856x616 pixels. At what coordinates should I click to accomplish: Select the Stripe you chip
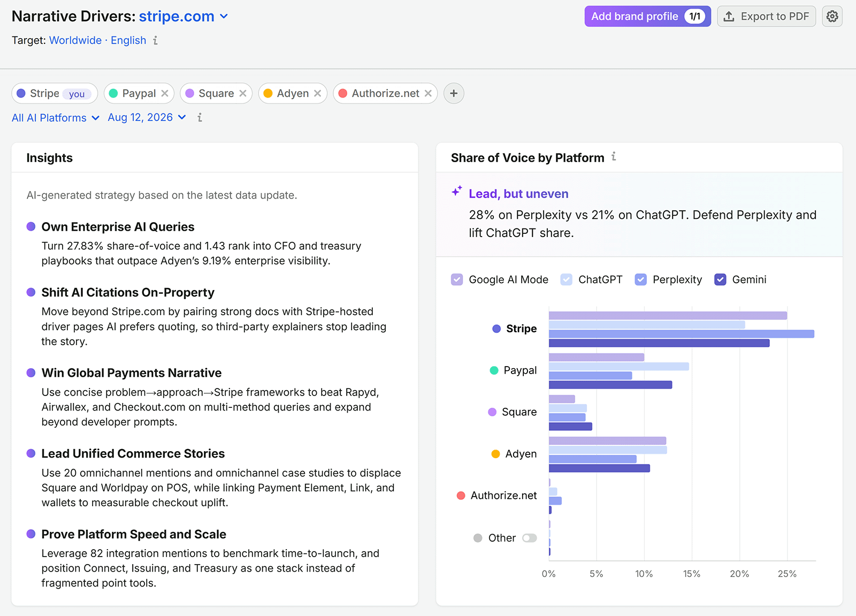pos(55,93)
